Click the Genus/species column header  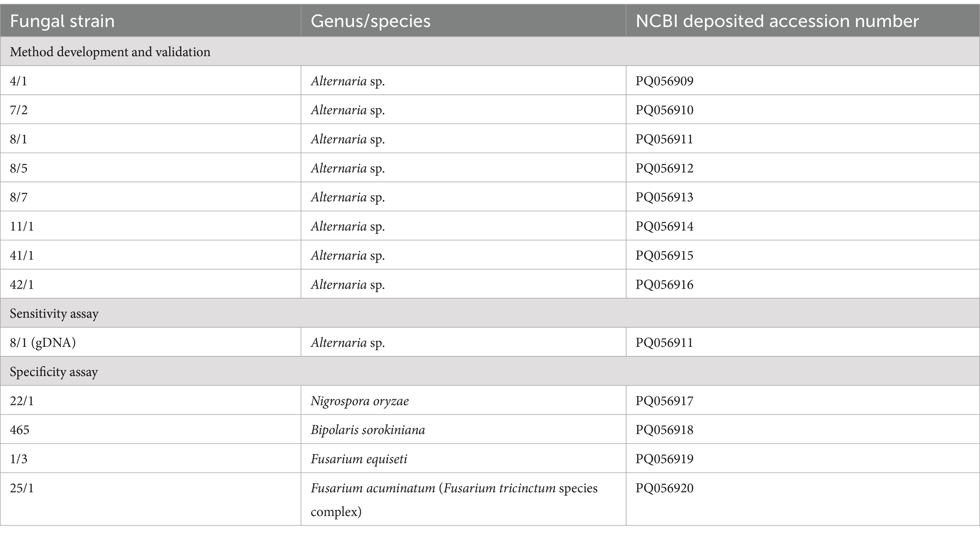463,21
